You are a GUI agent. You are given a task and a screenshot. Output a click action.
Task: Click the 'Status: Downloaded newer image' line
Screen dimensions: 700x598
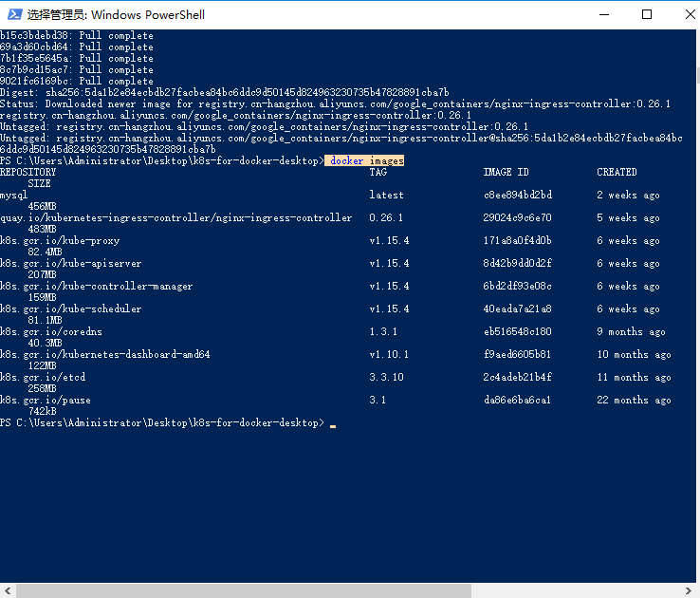(x=335, y=104)
